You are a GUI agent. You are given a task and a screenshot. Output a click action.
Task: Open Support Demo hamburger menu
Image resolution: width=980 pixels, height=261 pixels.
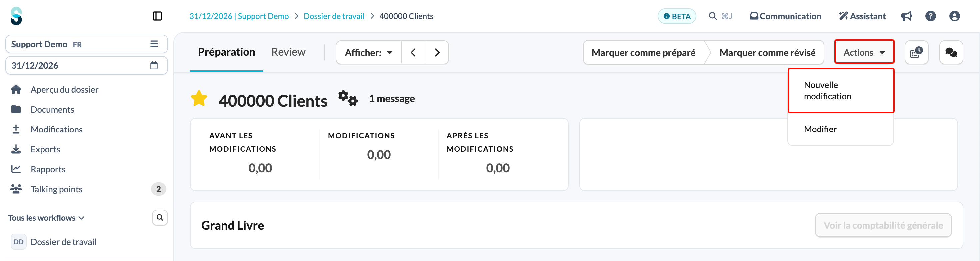154,44
